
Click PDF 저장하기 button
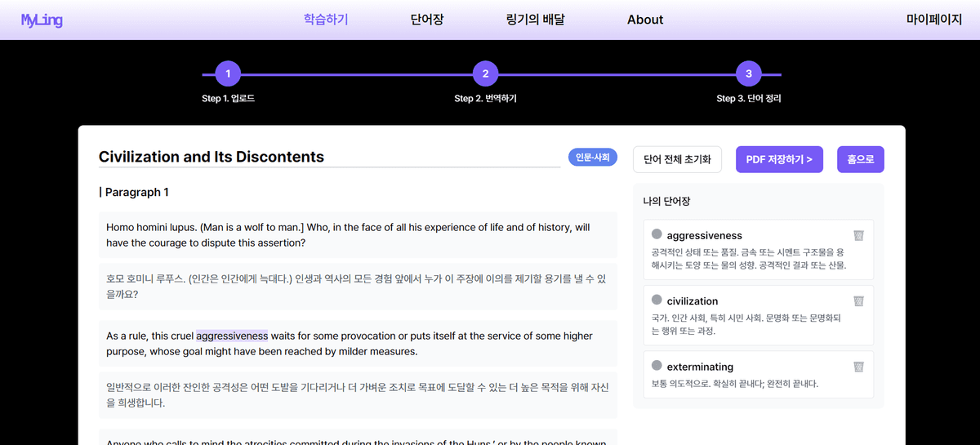coord(779,159)
